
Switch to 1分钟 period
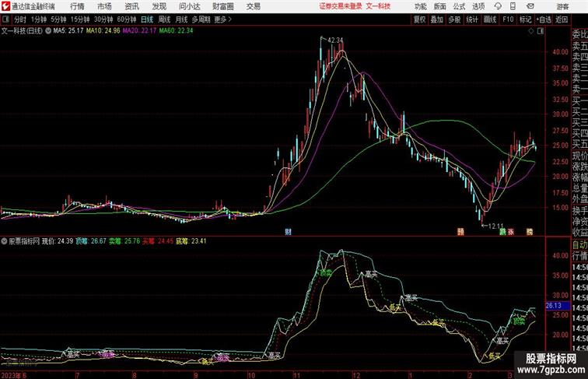(x=39, y=19)
